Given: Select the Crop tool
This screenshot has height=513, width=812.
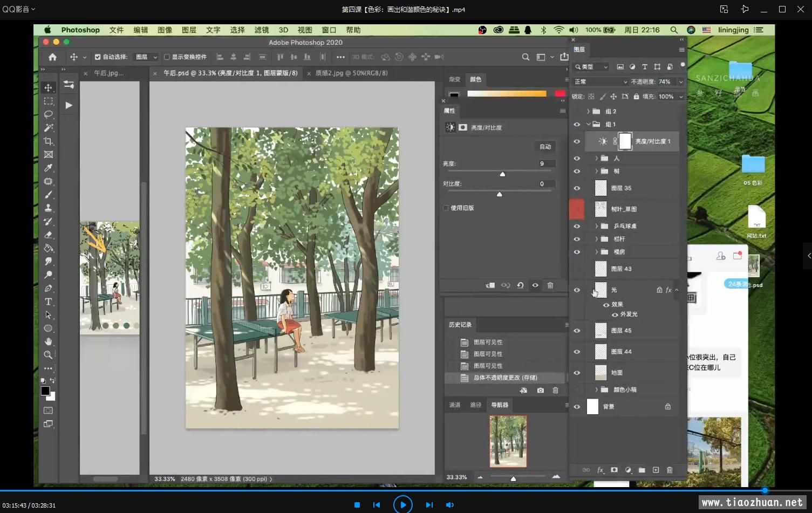Looking at the screenshot, I should coord(48,141).
